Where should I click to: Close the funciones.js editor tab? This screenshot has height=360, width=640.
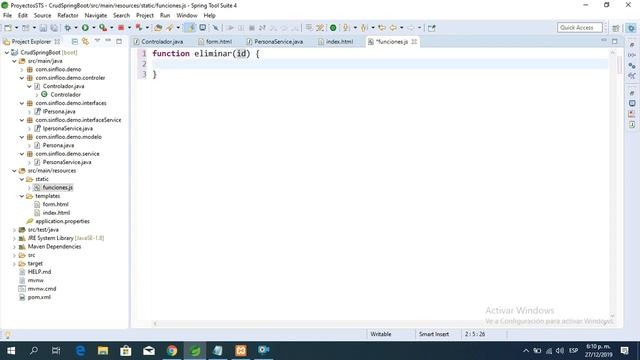click(x=414, y=42)
